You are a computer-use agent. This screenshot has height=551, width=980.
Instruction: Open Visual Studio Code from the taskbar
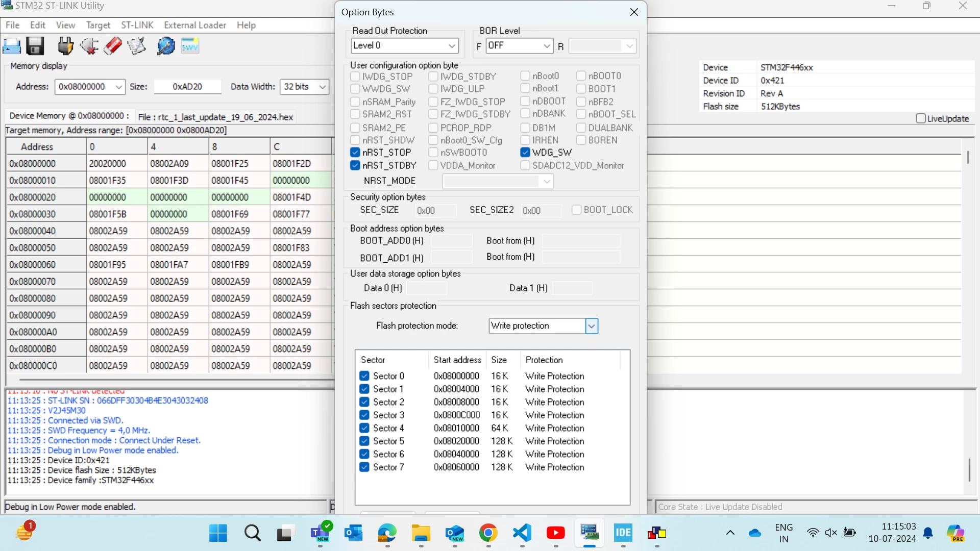tap(522, 533)
